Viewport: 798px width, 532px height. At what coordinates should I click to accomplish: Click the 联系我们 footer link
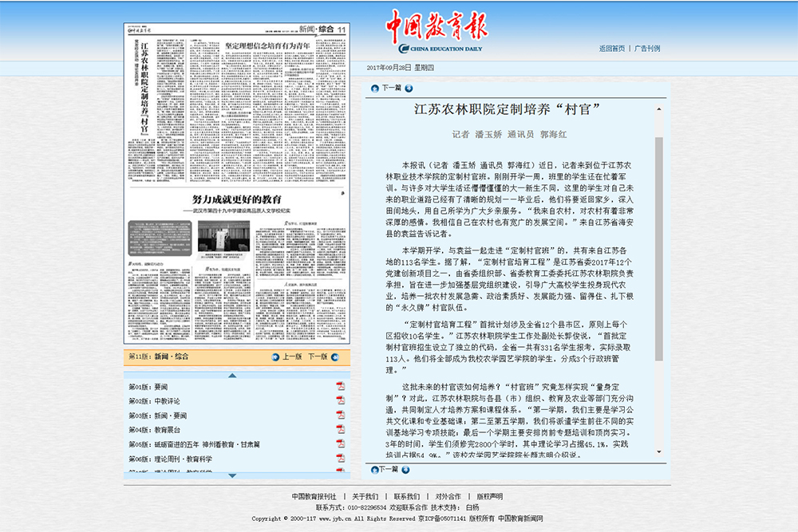(406, 496)
